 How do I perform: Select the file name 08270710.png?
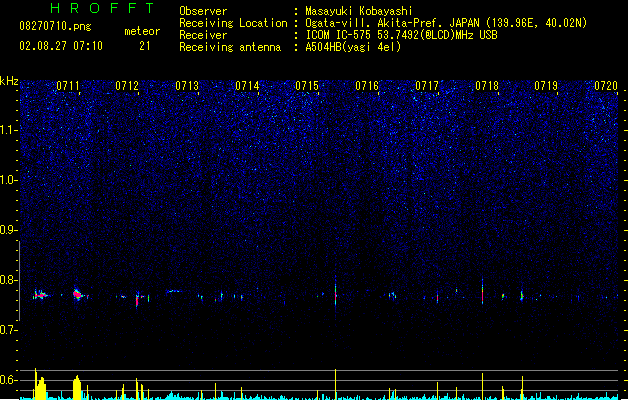[x=55, y=26]
